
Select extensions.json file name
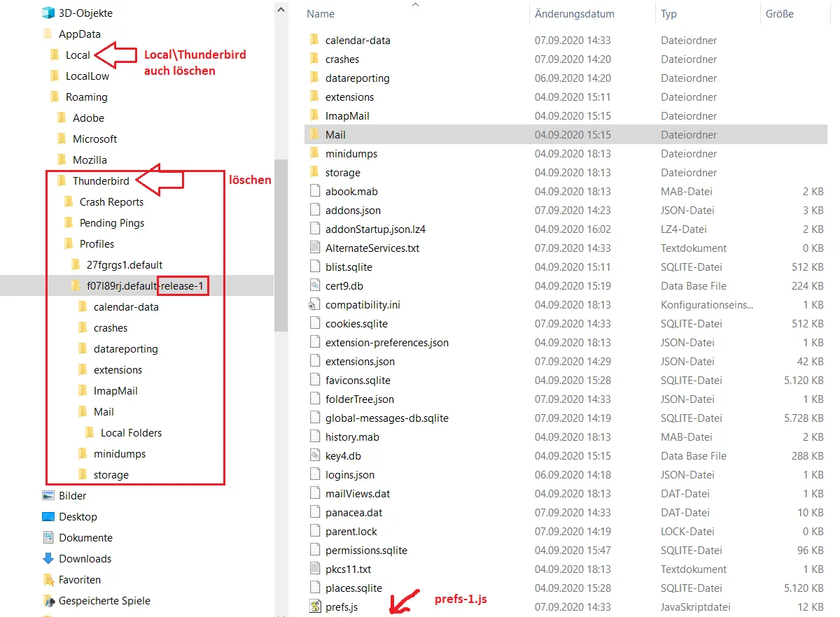tap(360, 361)
